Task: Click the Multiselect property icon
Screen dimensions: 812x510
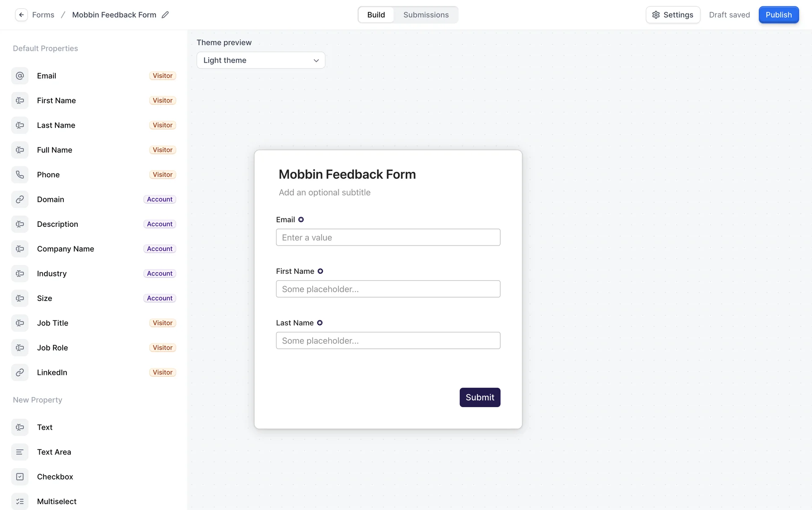Action: (20, 502)
